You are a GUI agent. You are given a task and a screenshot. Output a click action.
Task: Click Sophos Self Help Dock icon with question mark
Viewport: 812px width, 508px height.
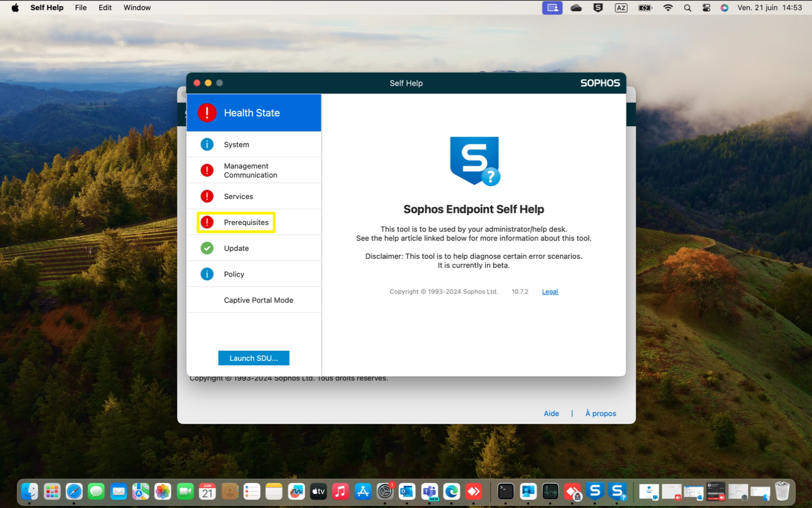[617, 492]
